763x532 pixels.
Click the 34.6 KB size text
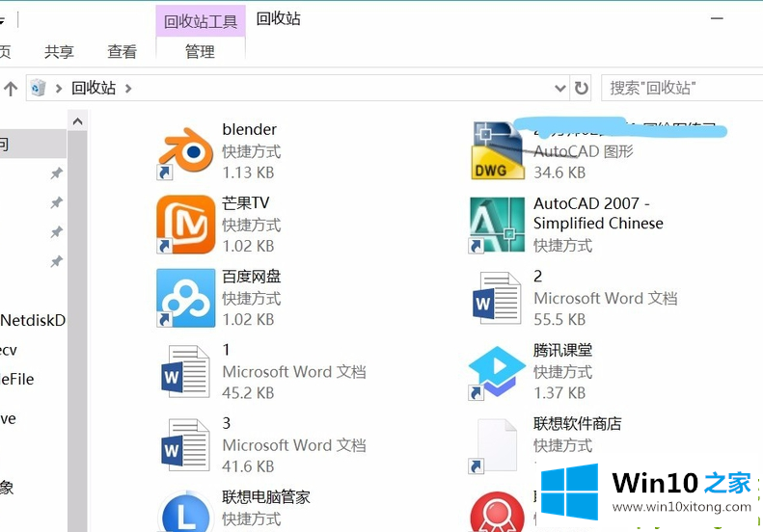pos(559,173)
